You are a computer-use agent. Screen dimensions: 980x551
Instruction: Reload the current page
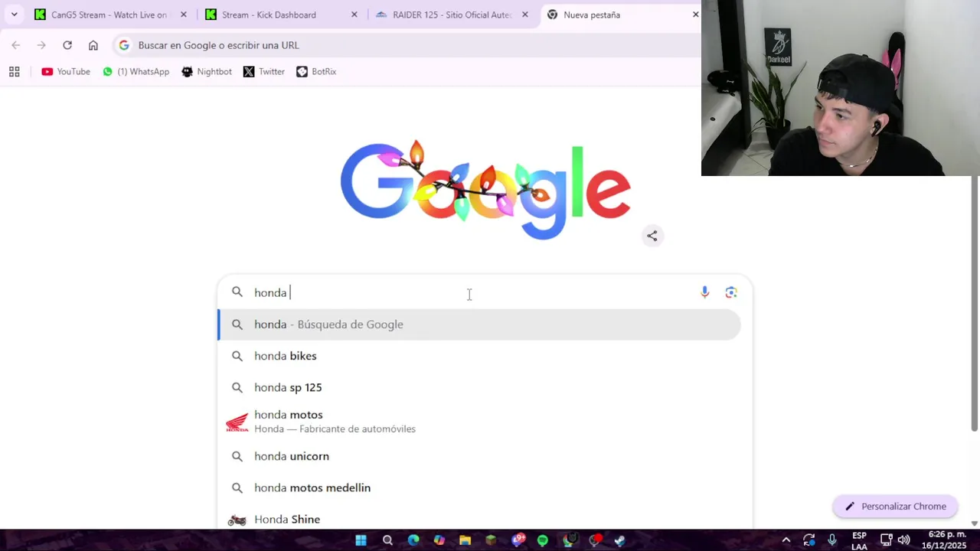[67, 45]
